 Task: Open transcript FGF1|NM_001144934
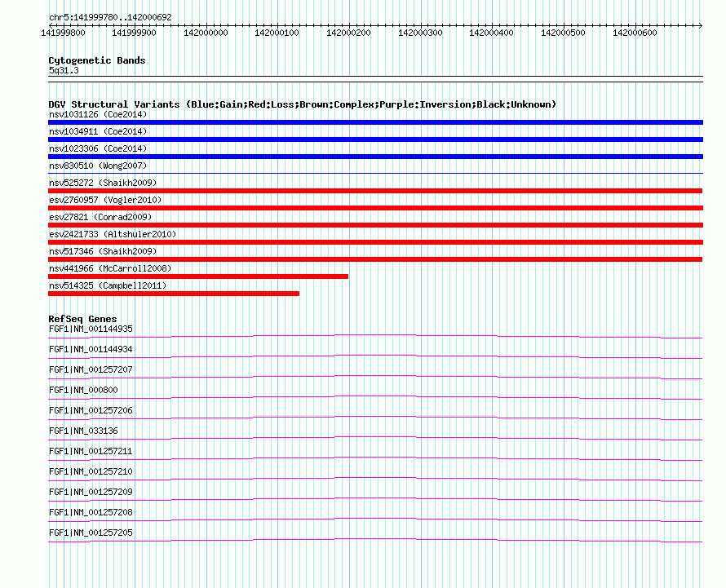(x=91, y=350)
